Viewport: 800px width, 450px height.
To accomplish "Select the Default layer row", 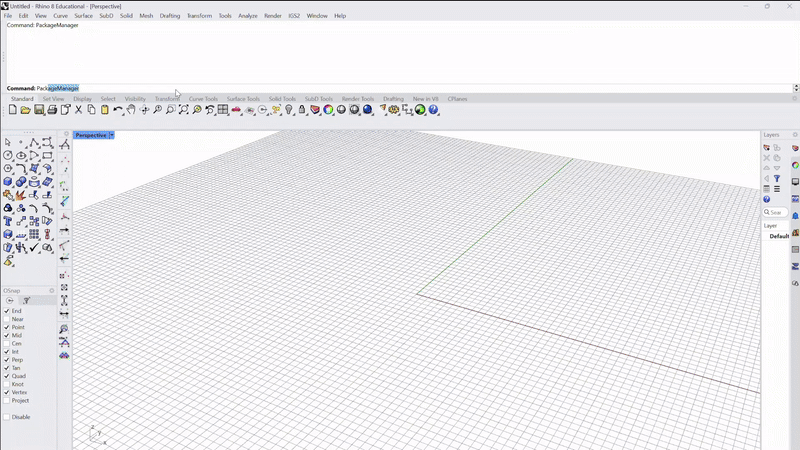I will 779,236.
